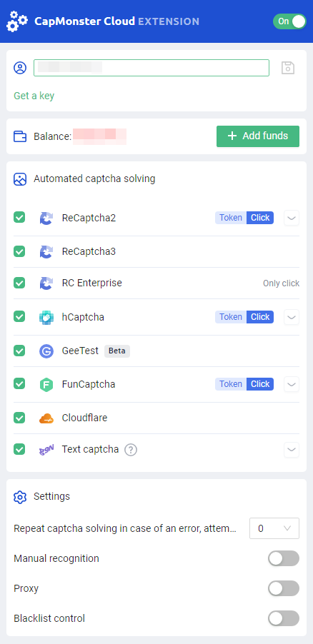Click the Text captcha help question mark

click(131, 450)
